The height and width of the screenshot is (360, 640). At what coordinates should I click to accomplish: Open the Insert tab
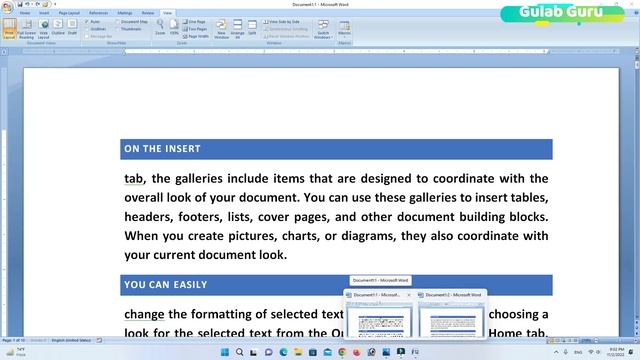[44, 13]
